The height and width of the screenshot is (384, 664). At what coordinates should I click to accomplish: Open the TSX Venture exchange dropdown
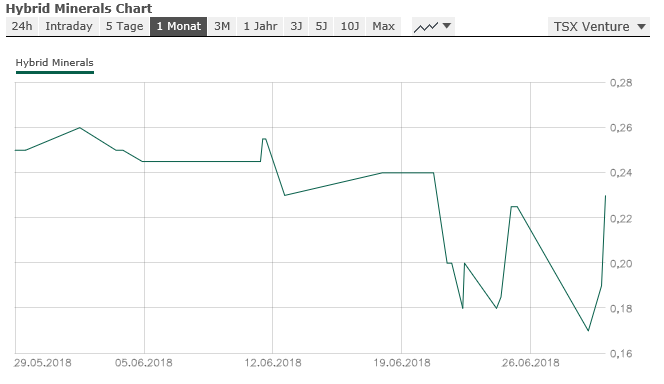pos(598,26)
